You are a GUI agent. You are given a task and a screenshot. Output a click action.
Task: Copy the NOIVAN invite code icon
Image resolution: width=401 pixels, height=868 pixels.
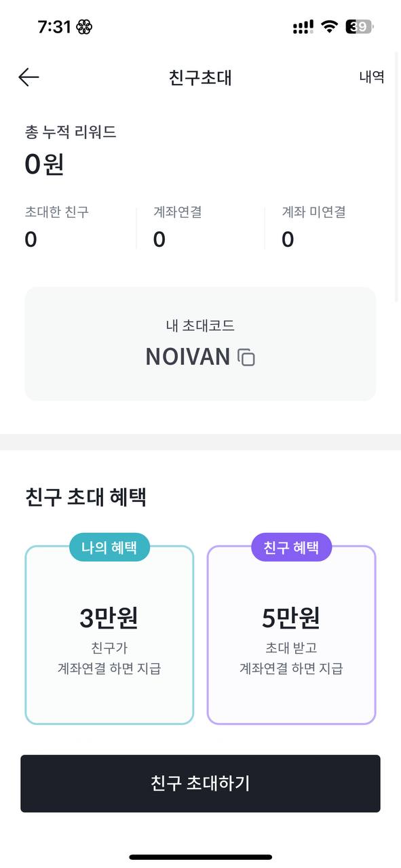[x=246, y=357]
